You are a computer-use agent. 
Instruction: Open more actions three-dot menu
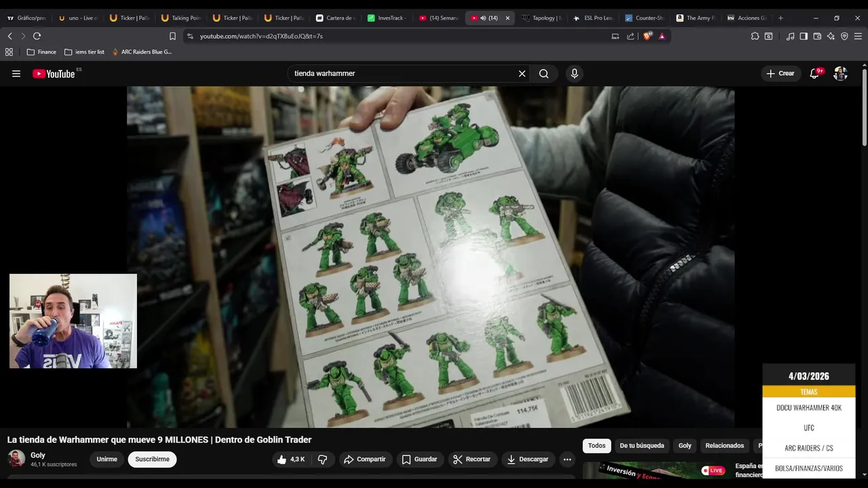(567, 460)
